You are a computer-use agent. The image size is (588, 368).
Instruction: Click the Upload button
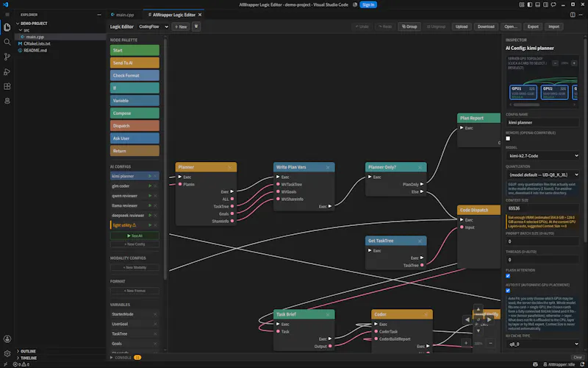[462, 26]
